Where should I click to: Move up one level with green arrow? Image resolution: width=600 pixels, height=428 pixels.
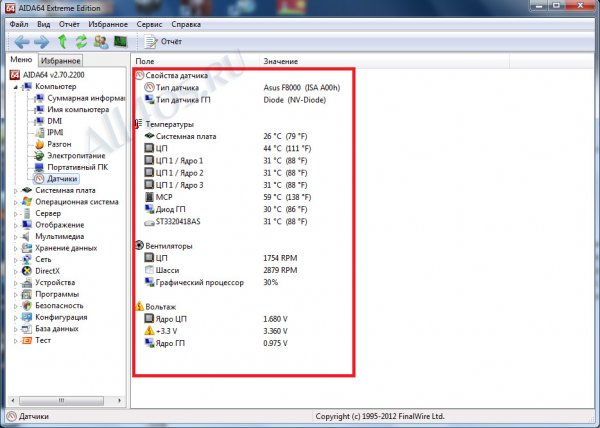[62, 42]
